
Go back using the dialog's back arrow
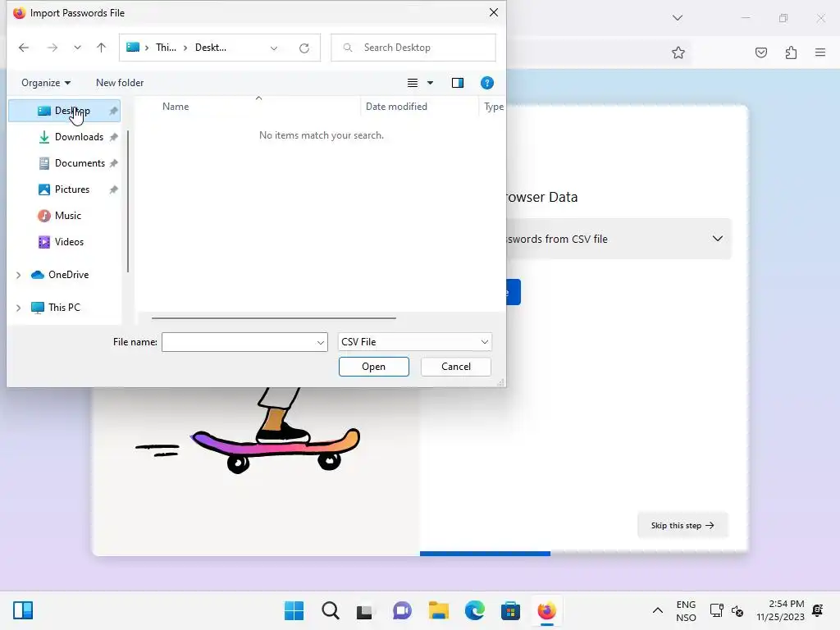(x=24, y=48)
